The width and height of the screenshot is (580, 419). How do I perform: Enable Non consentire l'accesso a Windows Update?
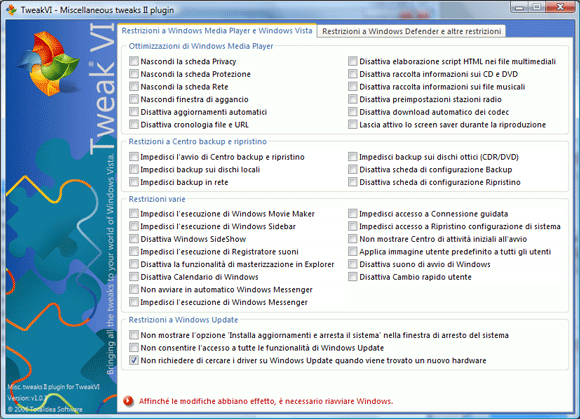point(134,348)
